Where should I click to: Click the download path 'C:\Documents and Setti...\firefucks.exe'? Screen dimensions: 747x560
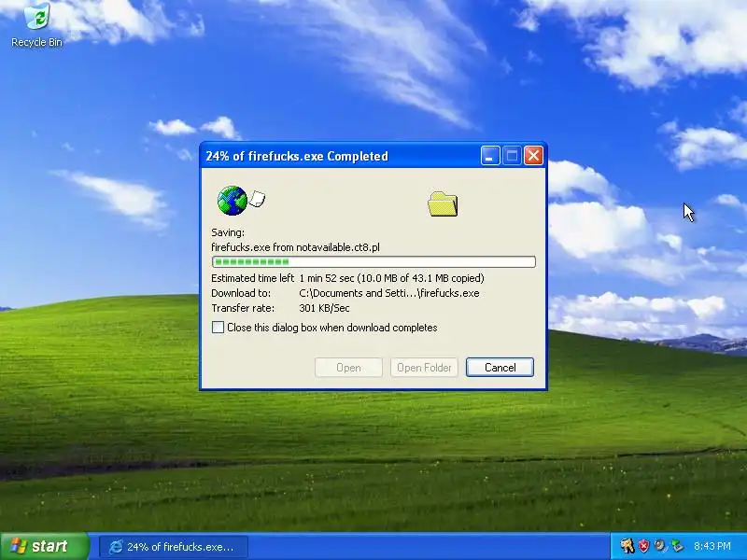389,293
